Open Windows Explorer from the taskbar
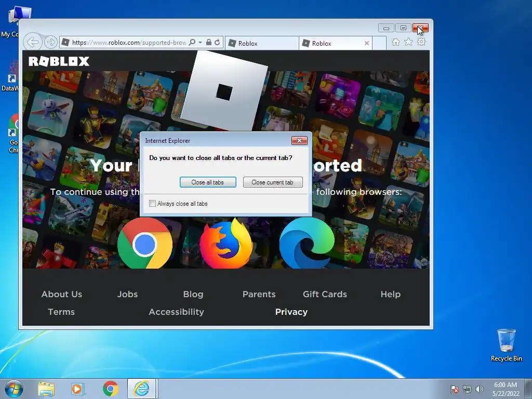This screenshot has height=399, width=532. click(46, 389)
